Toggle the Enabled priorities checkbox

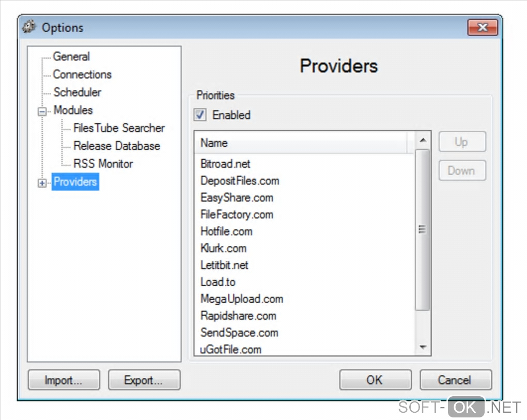tap(200, 115)
